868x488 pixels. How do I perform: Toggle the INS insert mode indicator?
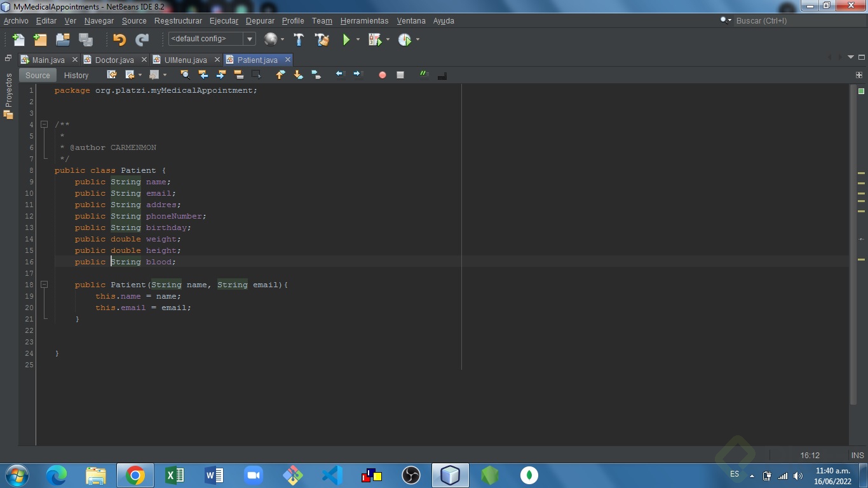[x=857, y=455]
